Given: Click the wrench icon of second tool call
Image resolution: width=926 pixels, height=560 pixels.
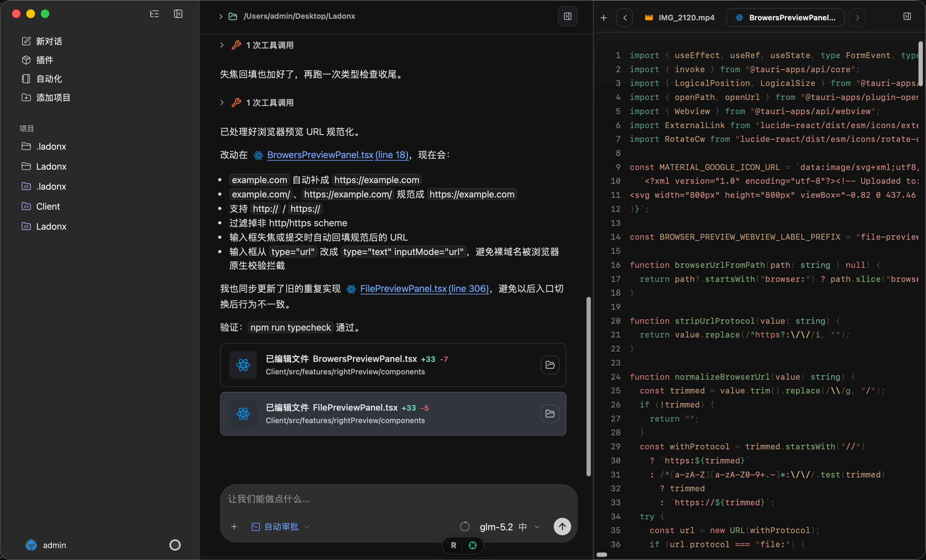Looking at the screenshot, I should [x=236, y=102].
